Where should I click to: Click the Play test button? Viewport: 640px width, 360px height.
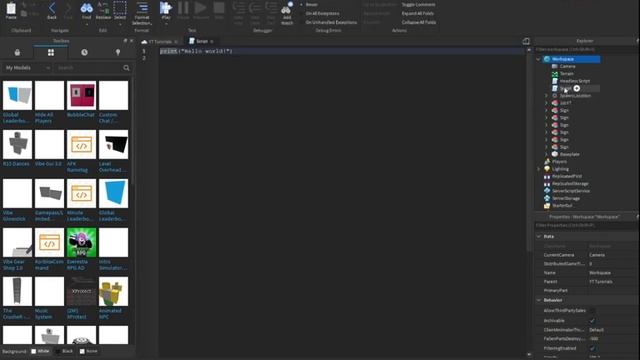pyautogui.click(x=166, y=8)
